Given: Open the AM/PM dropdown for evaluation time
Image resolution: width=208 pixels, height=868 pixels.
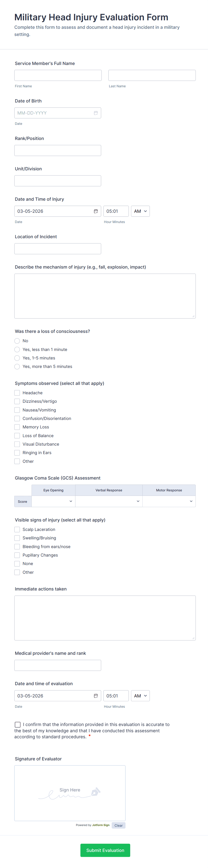Looking at the screenshot, I should (140, 695).
